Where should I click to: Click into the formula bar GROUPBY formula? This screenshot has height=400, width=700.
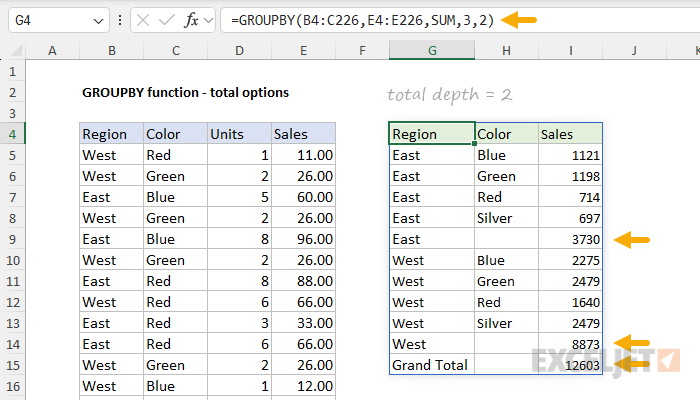point(362,20)
